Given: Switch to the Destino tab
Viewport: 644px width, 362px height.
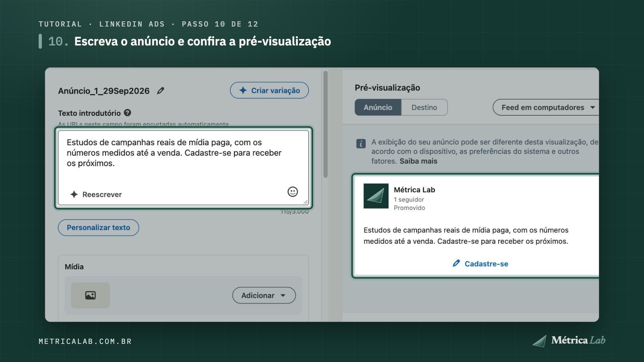Looking at the screenshot, I should [x=424, y=107].
